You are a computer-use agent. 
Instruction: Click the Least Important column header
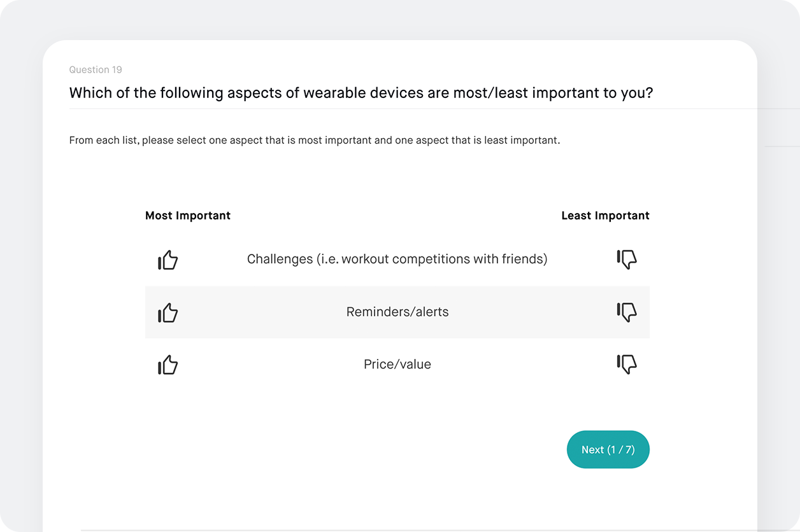[605, 216]
